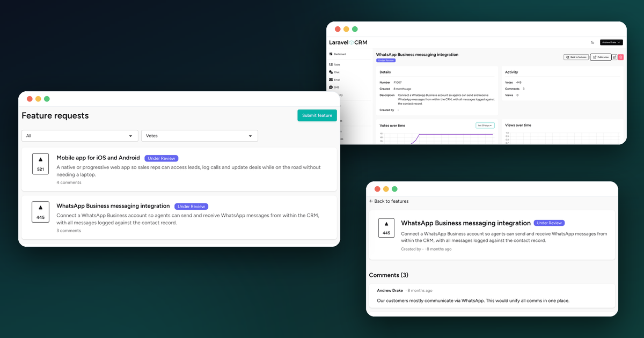Click the F1007 number value
Viewport: 644px width, 338px height.
click(x=398, y=83)
